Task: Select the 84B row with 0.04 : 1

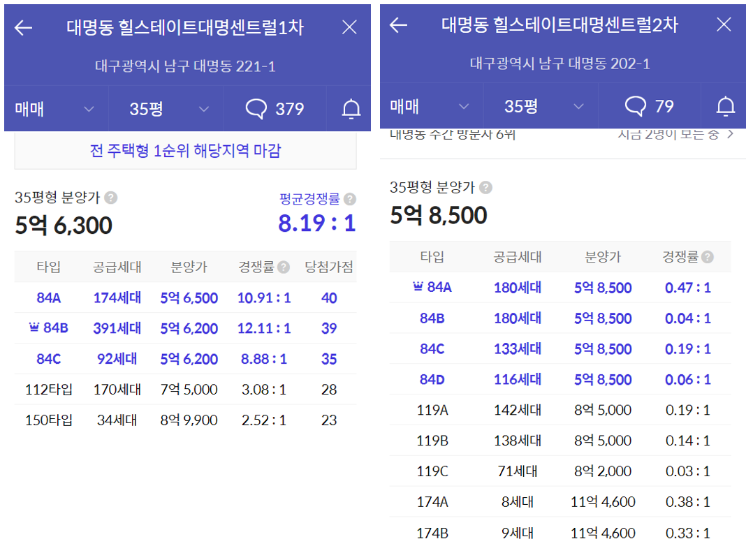Action: 560,318
